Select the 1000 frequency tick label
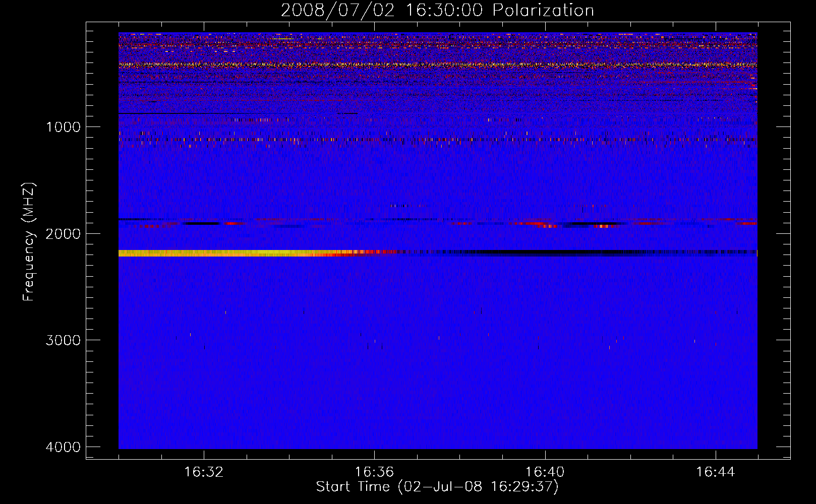Viewport: 816px width, 504px height. 63,127
